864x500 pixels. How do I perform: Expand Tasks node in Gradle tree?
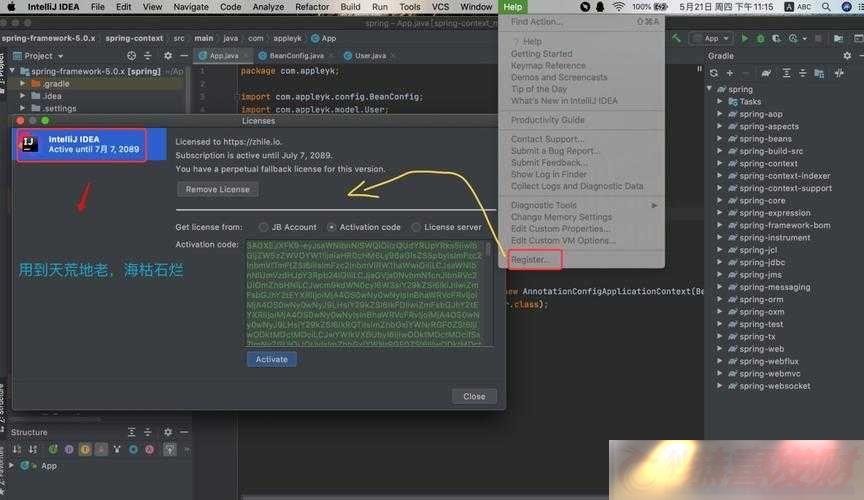[720, 101]
